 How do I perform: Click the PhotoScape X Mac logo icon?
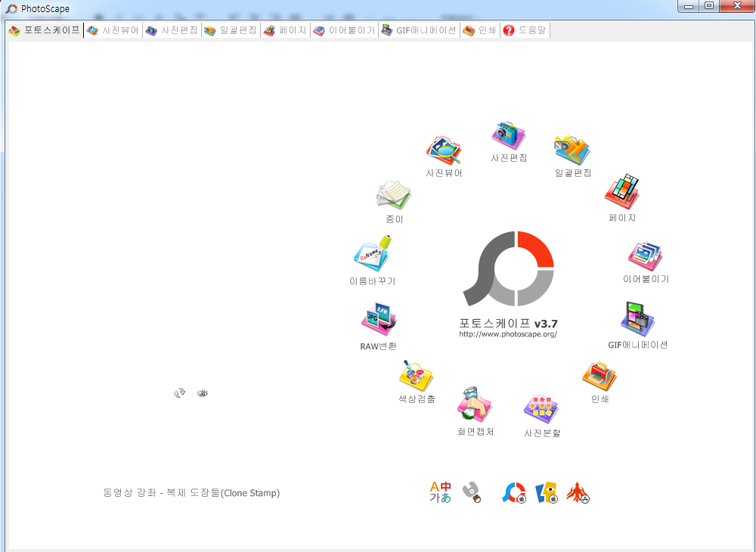click(x=514, y=492)
